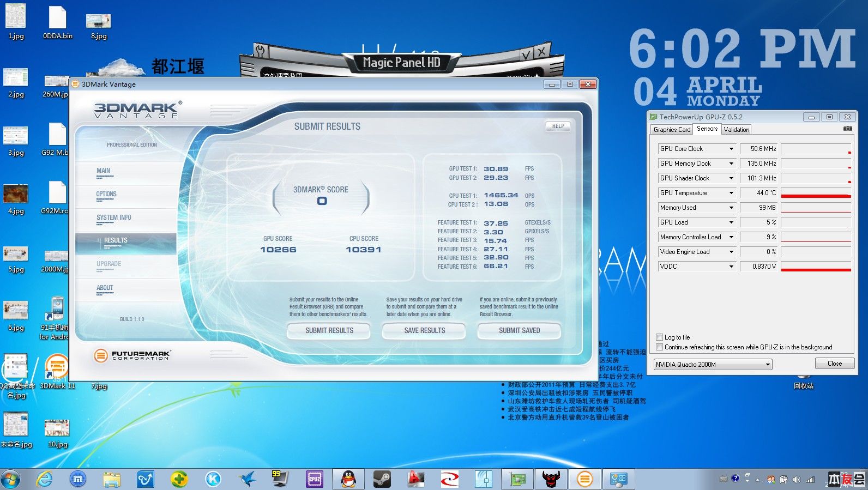Select the 5.jpg desktop icon
Image resolution: width=868 pixels, height=490 pixels.
click(x=16, y=258)
